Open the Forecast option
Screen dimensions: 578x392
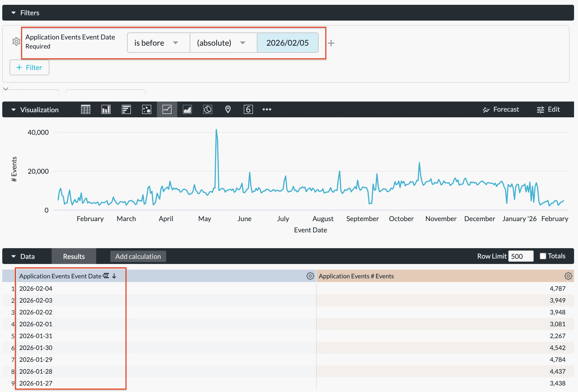point(501,109)
